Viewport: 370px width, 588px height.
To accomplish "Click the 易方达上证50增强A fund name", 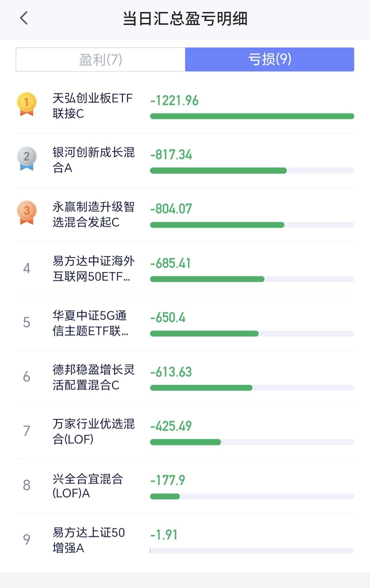I will point(89,540).
